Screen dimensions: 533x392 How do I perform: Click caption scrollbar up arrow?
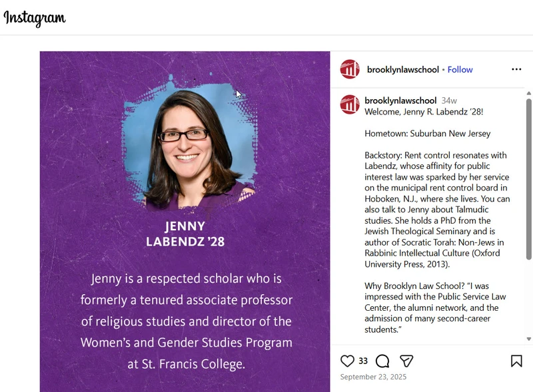528,93
